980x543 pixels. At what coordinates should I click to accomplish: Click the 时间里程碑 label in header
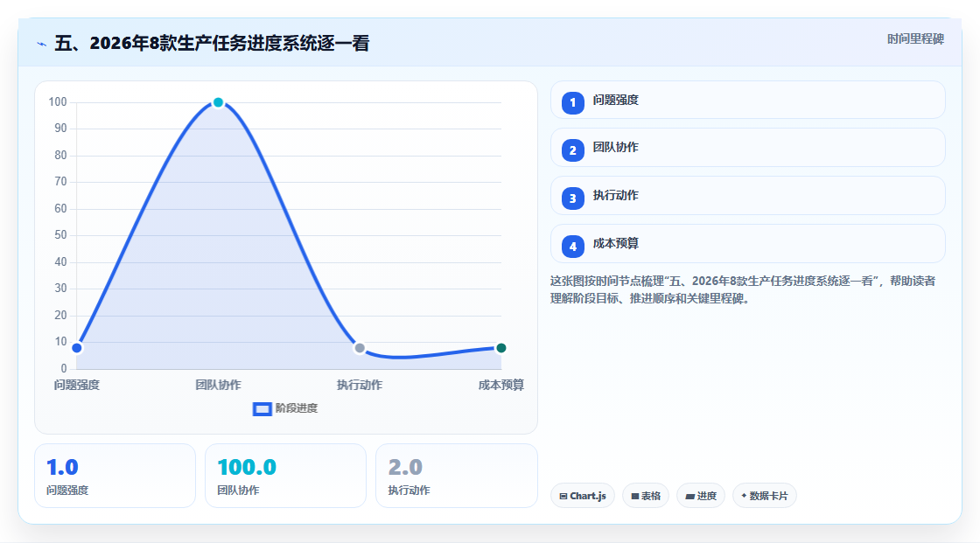pyautogui.click(x=915, y=38)
